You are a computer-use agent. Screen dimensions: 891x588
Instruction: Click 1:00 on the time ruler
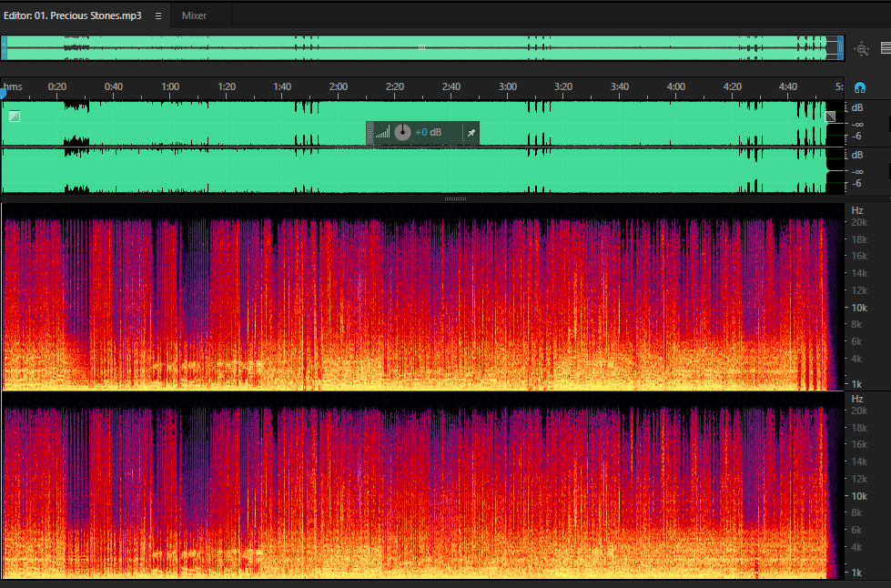170,86
